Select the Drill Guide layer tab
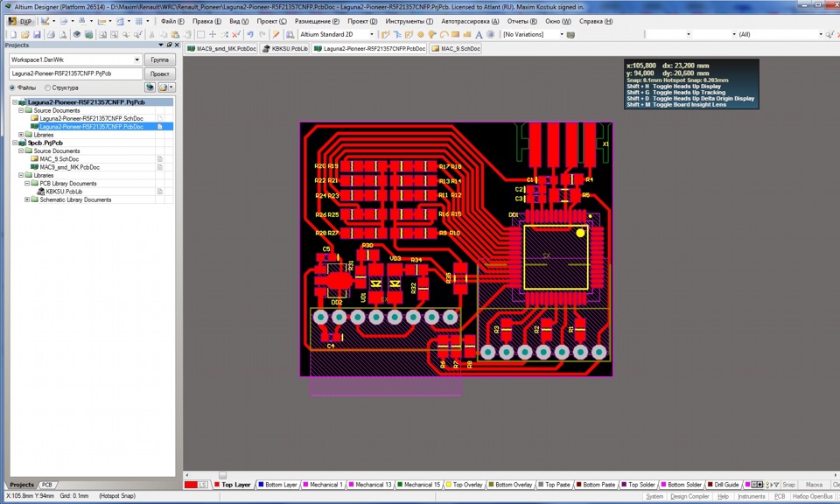 coord(723,485)
